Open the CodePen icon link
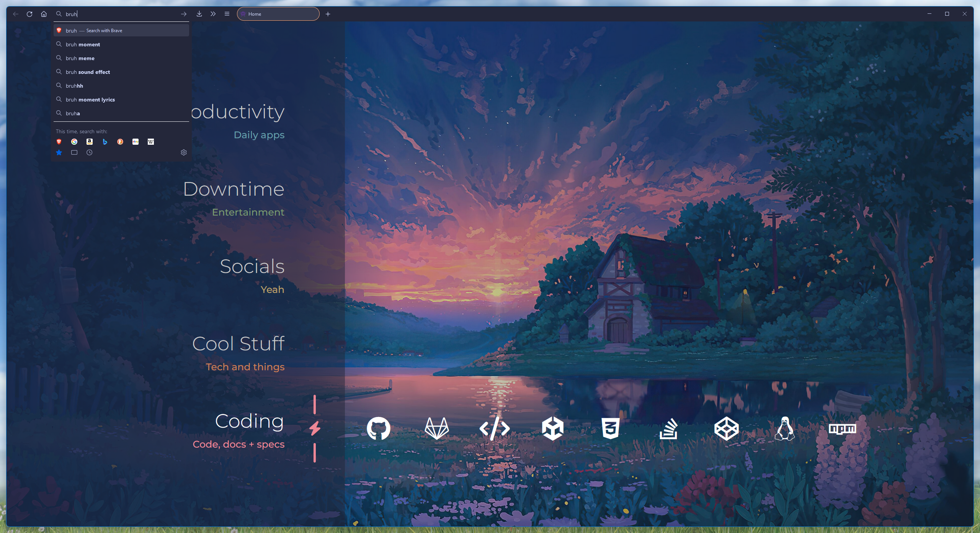This screenshot has height=533, width=980. click(x=726, y=428)
